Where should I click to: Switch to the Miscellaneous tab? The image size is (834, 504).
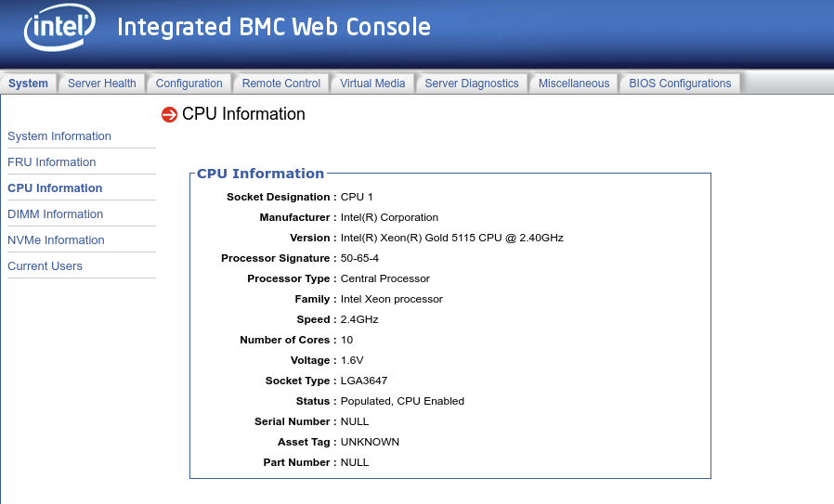[574, 84]
